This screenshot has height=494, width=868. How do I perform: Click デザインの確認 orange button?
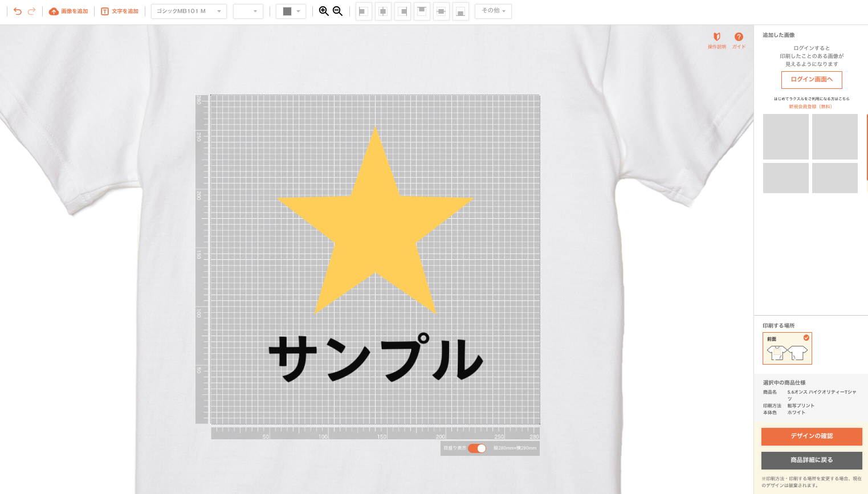(812, 436)
